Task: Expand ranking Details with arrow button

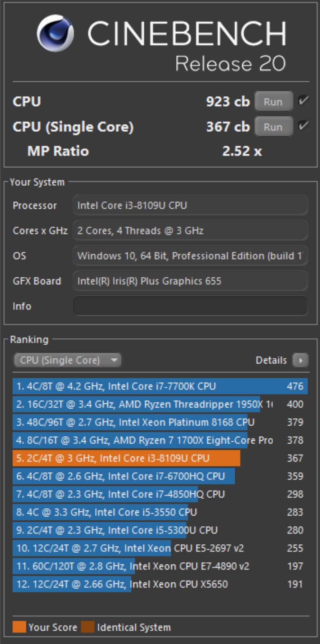Action: pos(301,360)
